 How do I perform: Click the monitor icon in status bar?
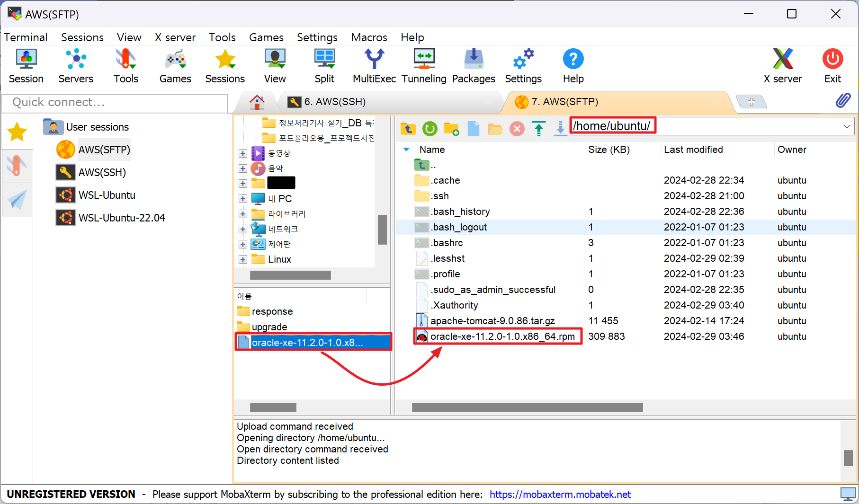848,494
